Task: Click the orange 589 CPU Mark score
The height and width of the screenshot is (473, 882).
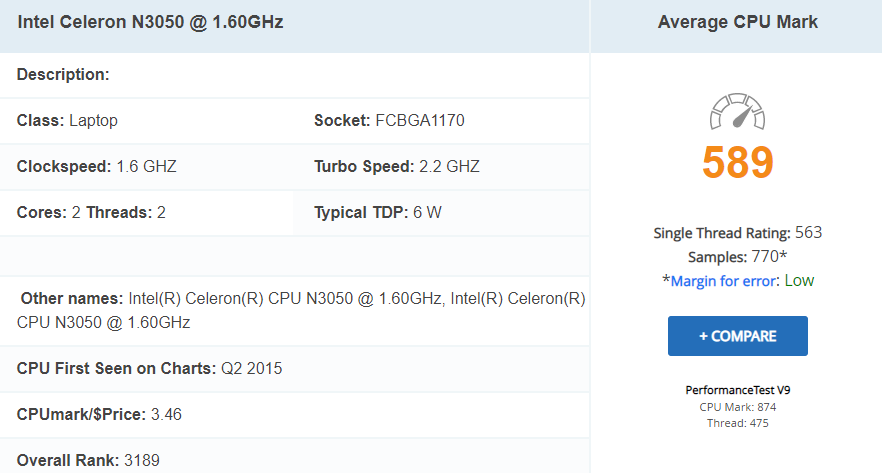Action: tap(738, 163)
